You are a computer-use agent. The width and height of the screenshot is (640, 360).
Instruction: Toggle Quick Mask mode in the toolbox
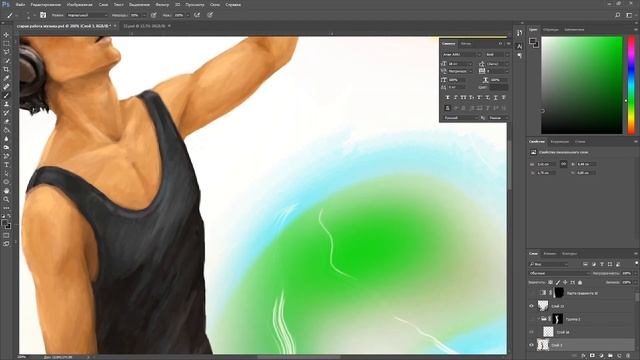click(x=6, y=235)
